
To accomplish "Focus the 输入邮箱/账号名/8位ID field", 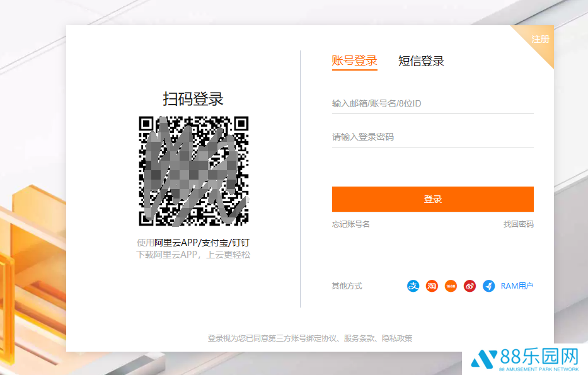I will [433, 103].
